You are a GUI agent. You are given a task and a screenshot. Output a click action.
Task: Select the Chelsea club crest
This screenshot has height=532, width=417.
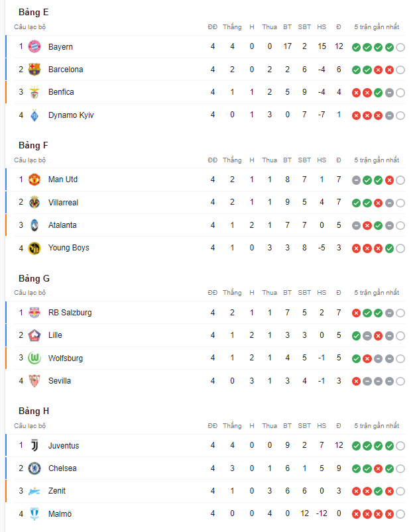click(34, 468)
